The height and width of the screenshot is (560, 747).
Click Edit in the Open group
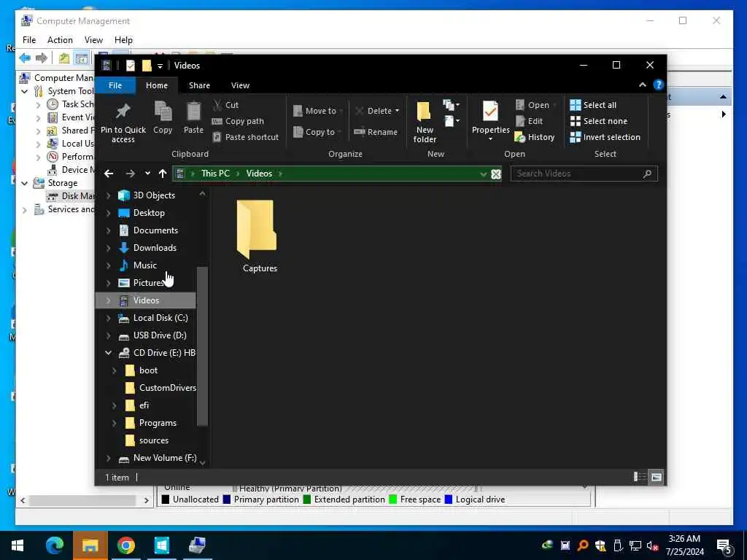coord(529,121)
